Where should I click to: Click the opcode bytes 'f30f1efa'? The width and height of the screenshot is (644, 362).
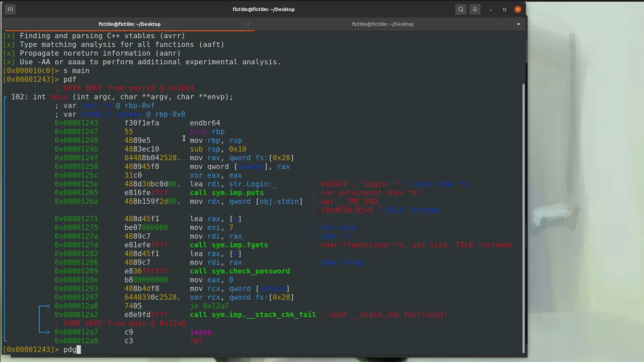click(x=142, y=123)
